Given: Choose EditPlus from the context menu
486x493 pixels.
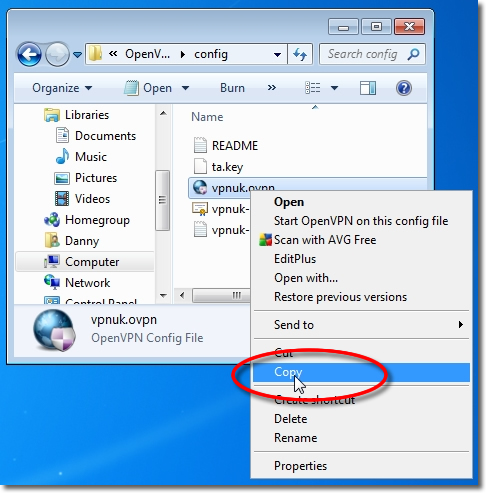Looking at the screenshot, I should point(361,259).
